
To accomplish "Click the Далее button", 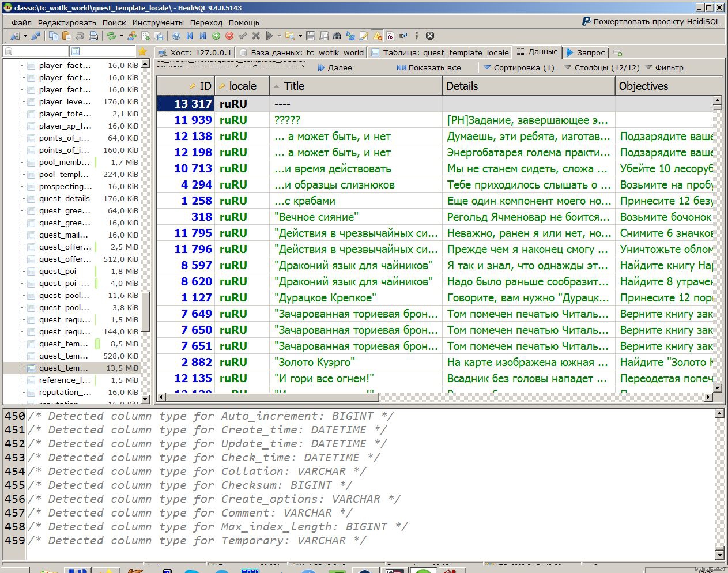I will click(x=335, y=67).
